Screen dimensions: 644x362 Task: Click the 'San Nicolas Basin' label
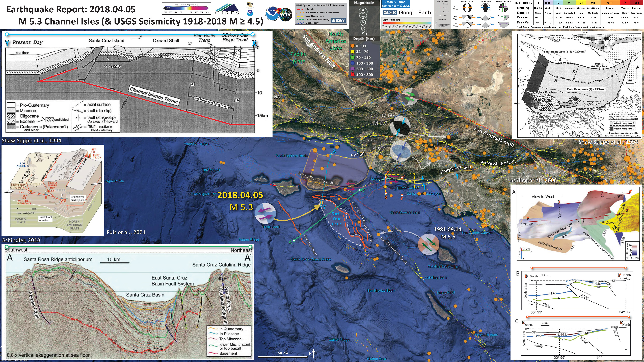click(x=381, y=290)
